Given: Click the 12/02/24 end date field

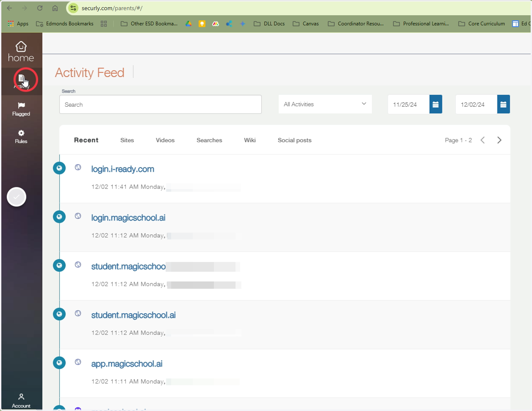Looking at the screenshot, I should click(x=476, y=105).
